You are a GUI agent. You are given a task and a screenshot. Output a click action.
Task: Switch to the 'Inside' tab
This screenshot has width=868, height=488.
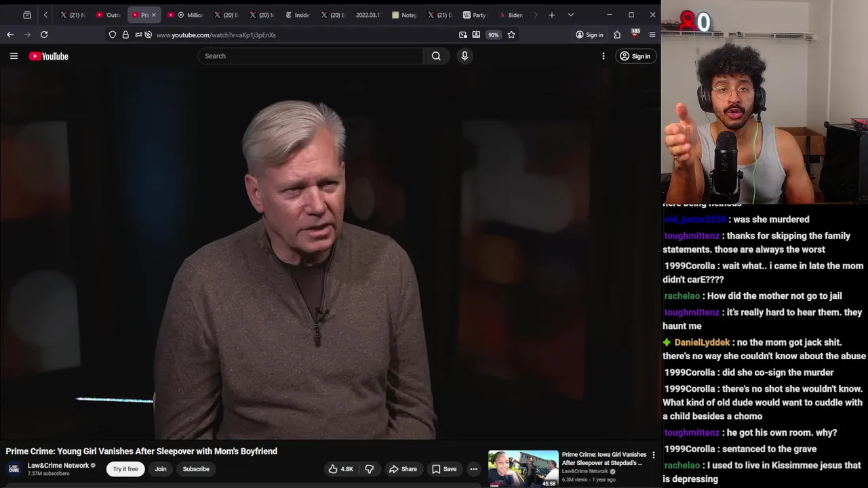[x=298, y=15]
